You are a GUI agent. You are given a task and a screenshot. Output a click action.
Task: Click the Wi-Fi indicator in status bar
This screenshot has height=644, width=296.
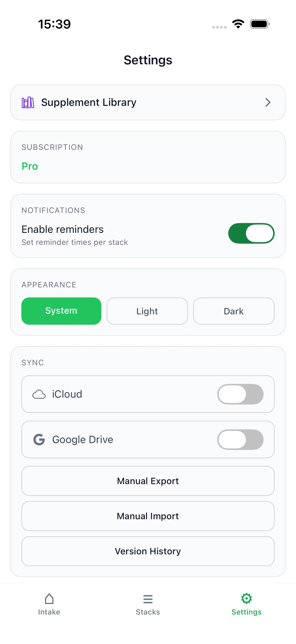[x=238, y=24]
